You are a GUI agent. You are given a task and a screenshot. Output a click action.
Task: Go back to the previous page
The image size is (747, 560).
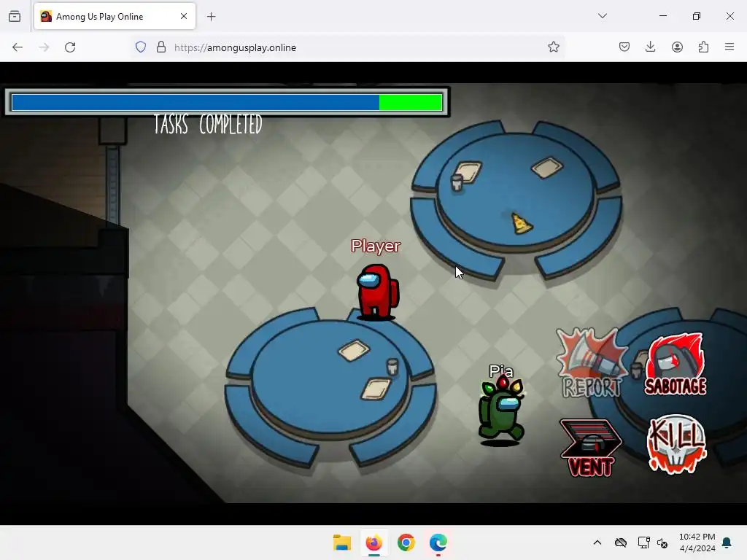pos(18,47)
